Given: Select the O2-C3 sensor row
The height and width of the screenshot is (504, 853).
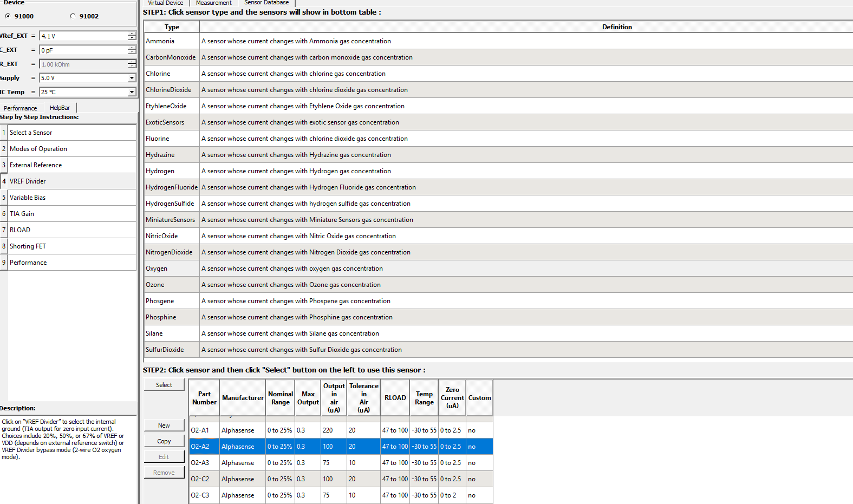Looking at the screenshot, I should [341, 495].
